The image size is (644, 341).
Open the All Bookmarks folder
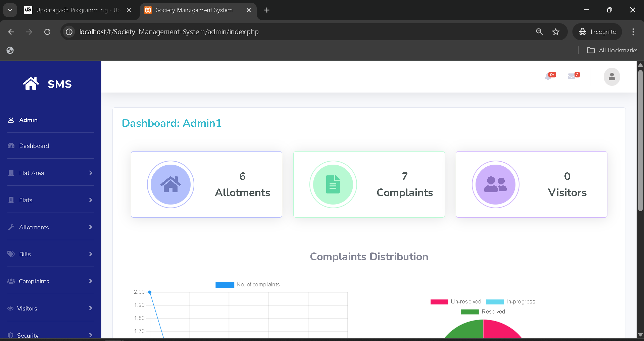click(x=612, y=50)
